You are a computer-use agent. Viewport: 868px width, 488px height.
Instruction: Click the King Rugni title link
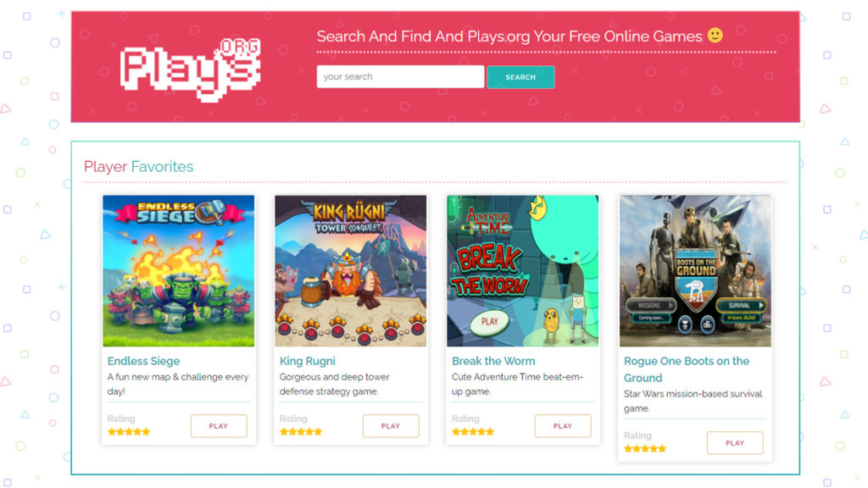click(x=307, y=361)
